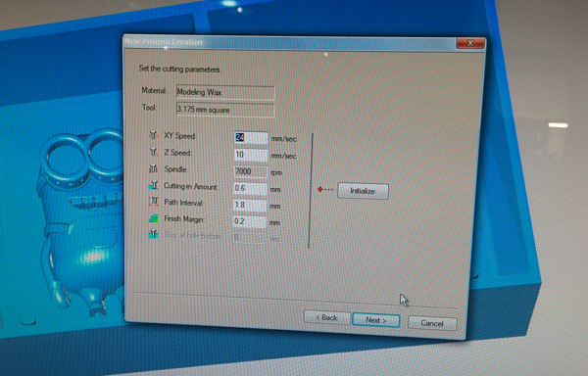Click the Cutting-in Amount icon

tap(153, 185)
